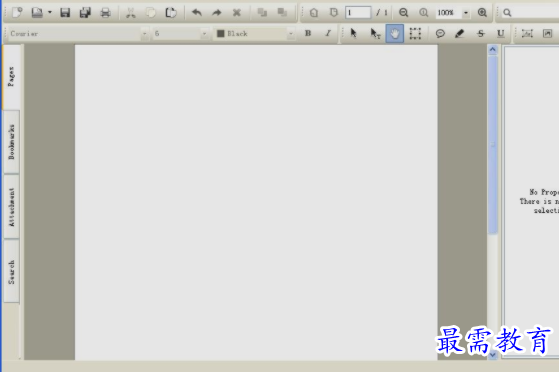The height and width of the screenshot is (372, 559).
Task: Undo the last action
Action: click(x=196, y=13)
